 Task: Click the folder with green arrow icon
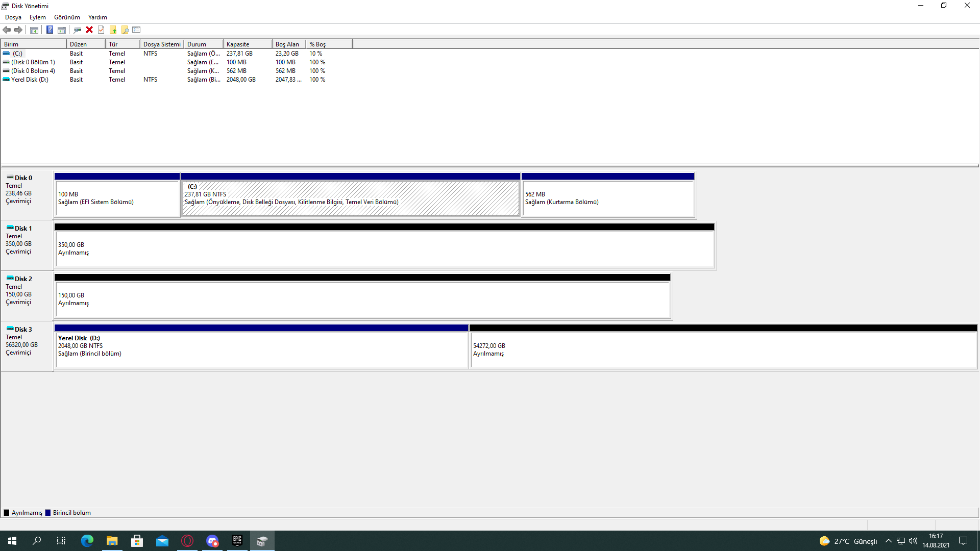(x=113, y=30)
